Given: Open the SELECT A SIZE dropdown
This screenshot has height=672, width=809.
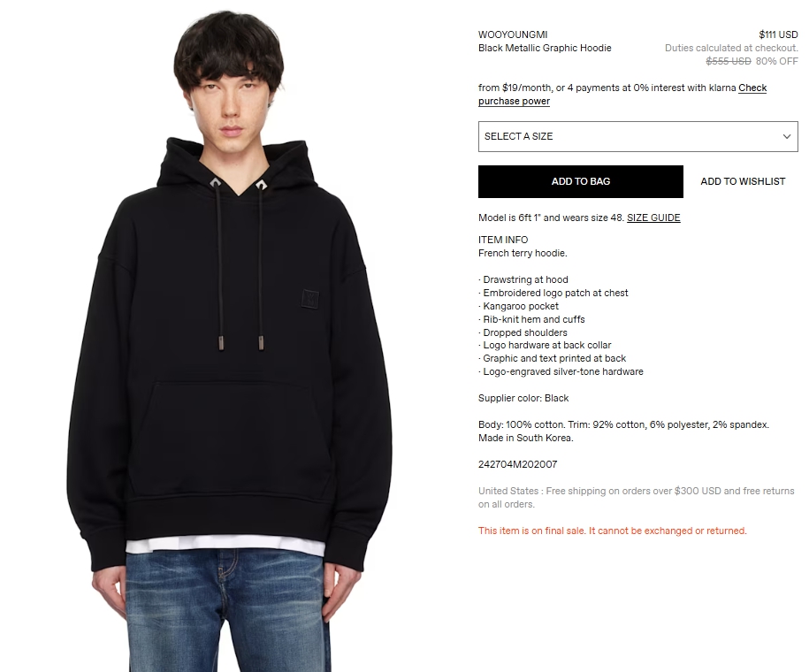Looking at the screenshot, I should 637,137.
